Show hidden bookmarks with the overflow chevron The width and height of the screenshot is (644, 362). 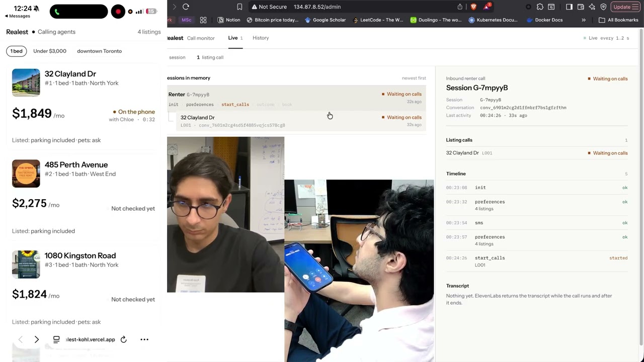coord(584,20)
